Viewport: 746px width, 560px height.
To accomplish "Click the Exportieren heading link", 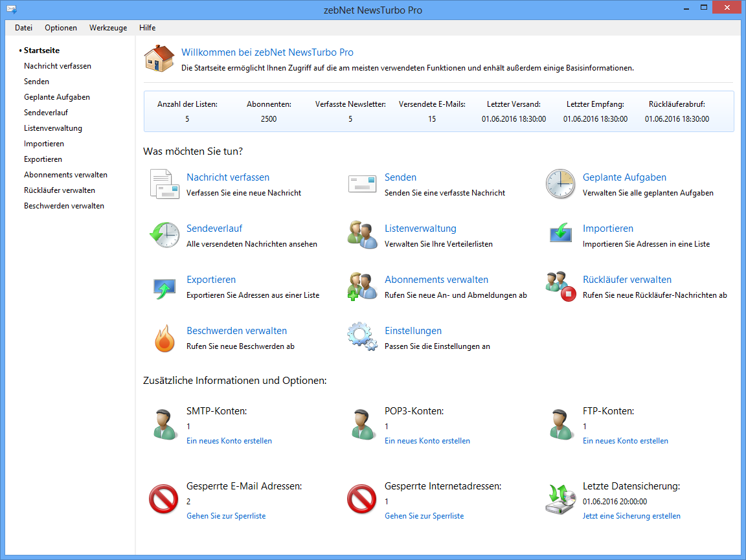I will (x=211, y=280).
